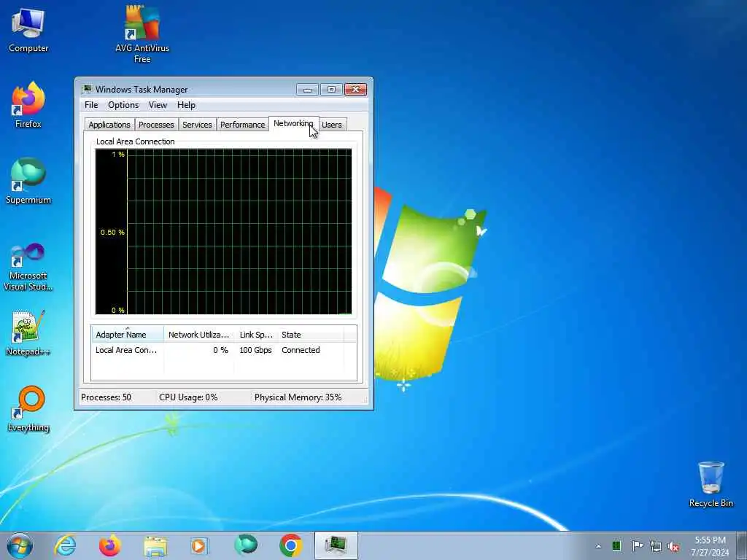Launch Supermium from the taskbar
The image size is (747, 560).
point(246,545)
